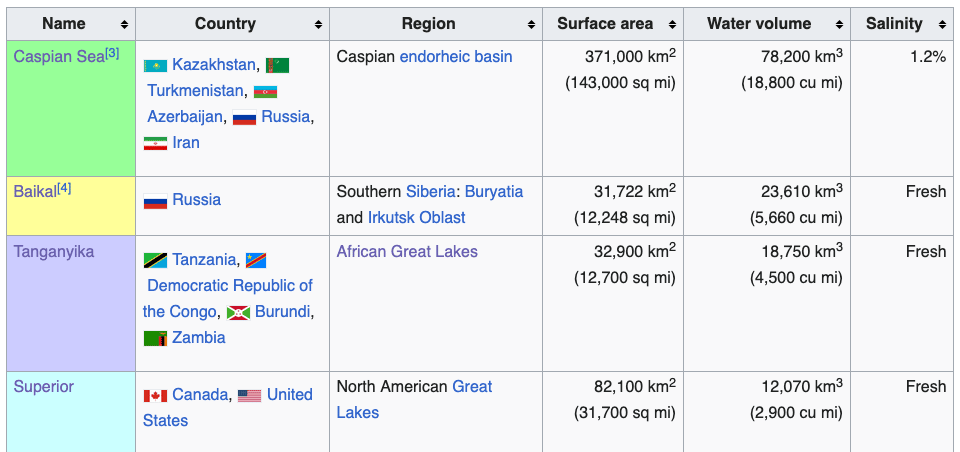This screenshot has height=452, width=960.
Task: Sort table by Country column arrows
Action: click(x=318, y=24)
